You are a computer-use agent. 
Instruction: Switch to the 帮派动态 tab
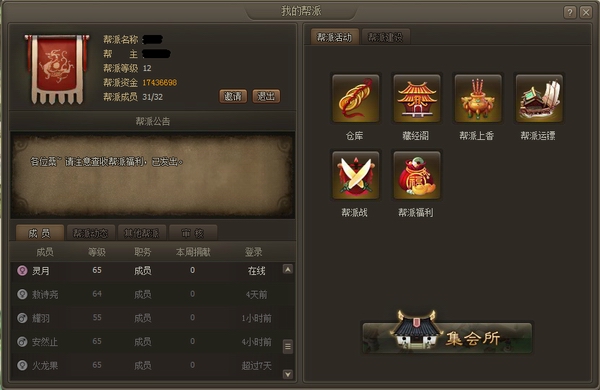click(x=90, y=233)
